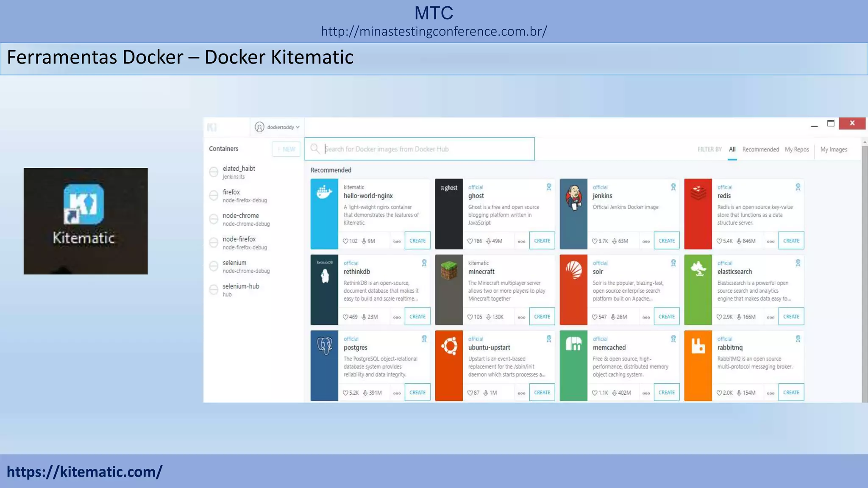Open more options on ubuntu-upstart card
Screen dimensions: 868x488
click(x=521, y=393)
